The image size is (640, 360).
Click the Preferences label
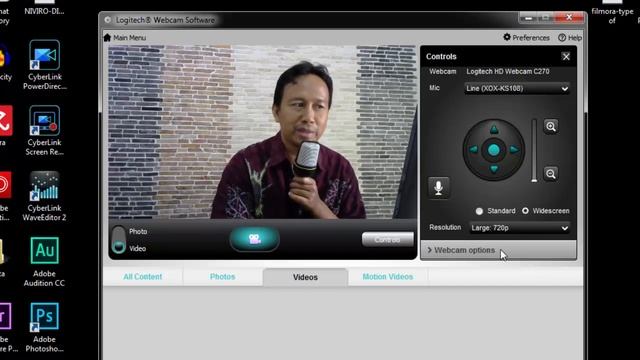pos(531,38)
